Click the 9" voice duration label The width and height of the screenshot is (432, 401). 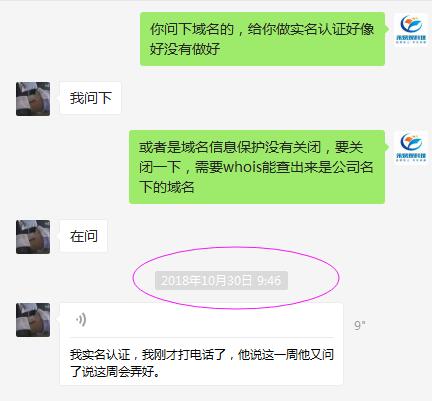coord(360,325)
